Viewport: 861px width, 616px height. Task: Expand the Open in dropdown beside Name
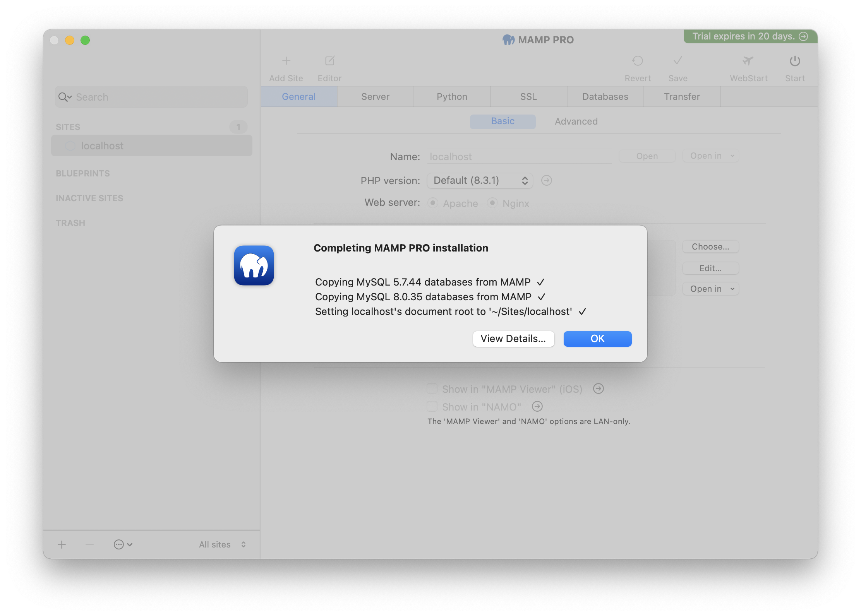coord(711,156)
